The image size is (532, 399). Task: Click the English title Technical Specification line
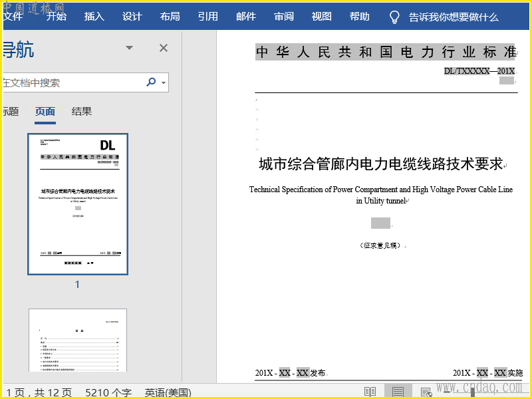pos(381,190)
